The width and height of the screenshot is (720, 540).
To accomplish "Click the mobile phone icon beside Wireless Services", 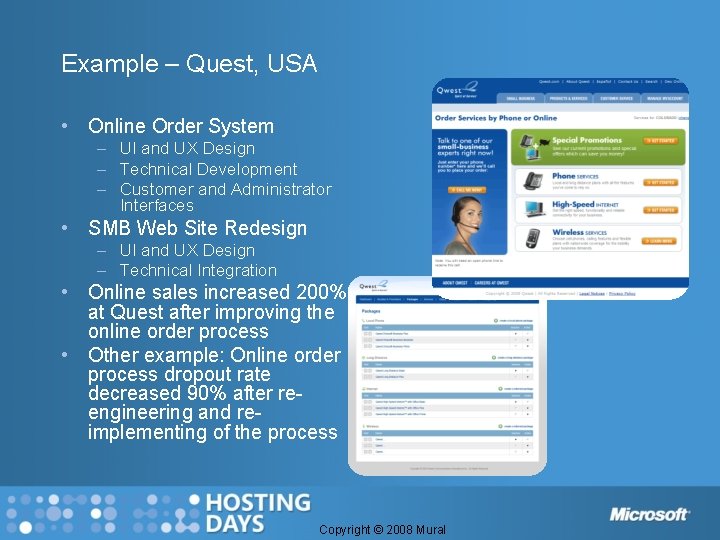I will coord(533,238).
